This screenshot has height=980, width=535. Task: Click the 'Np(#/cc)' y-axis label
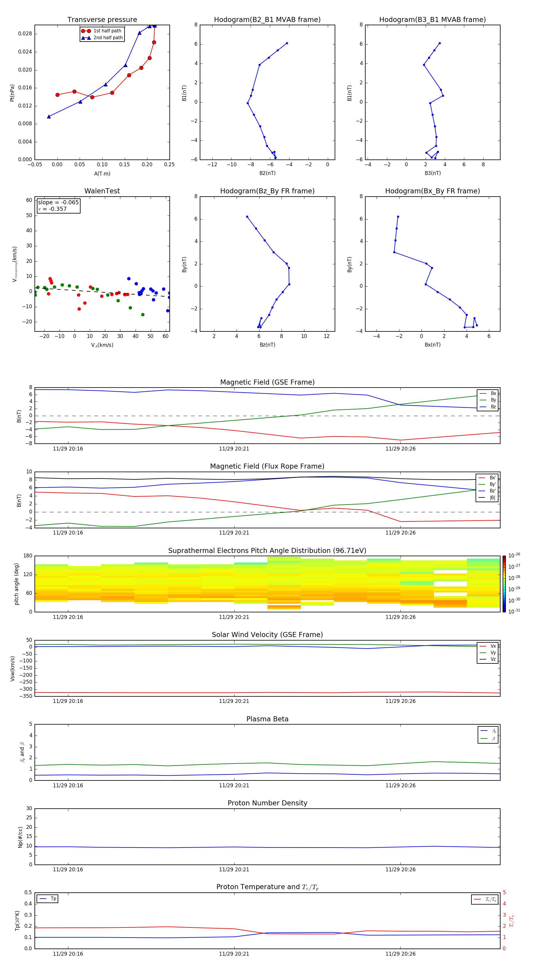pyautogui.click(x=20, y=837)
